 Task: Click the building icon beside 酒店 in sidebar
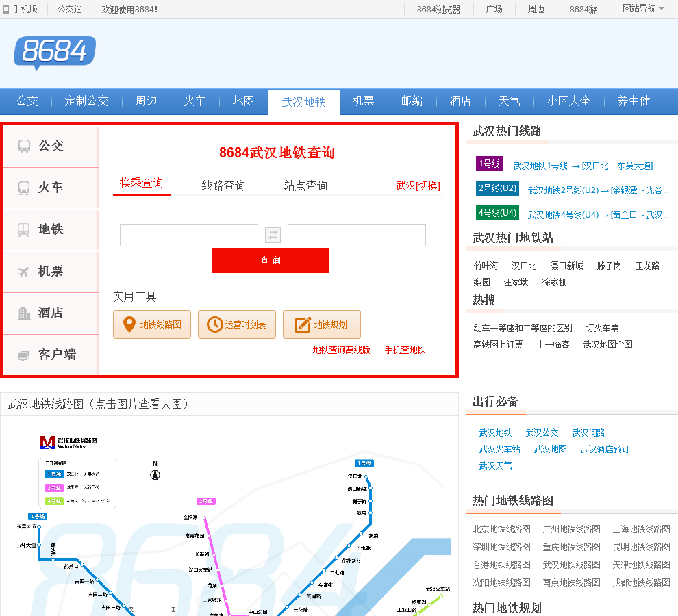click(24, 313)
